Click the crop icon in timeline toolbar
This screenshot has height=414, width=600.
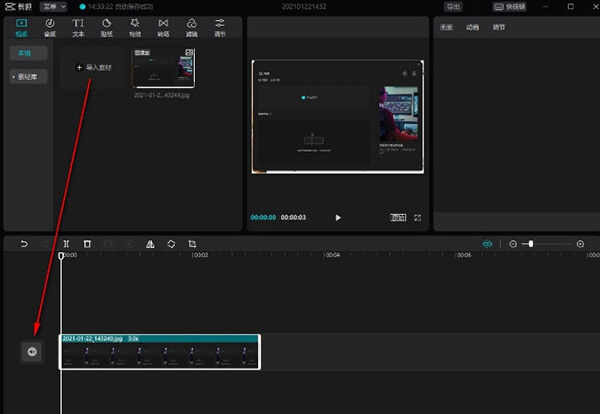coord(192,244)
